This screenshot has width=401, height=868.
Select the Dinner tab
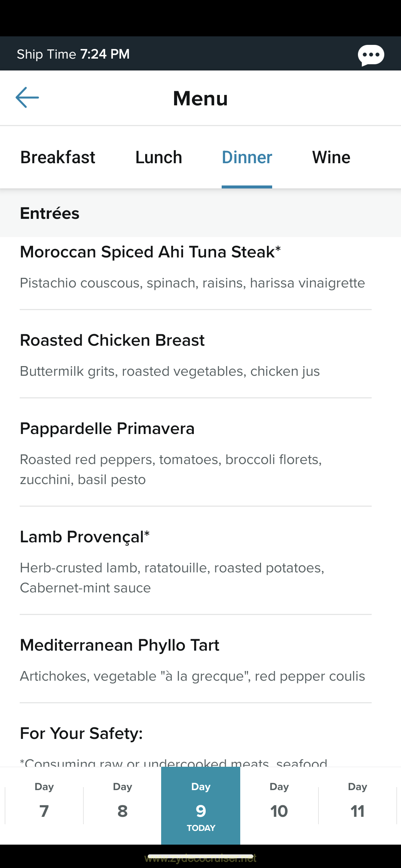(x=247, y=157)
